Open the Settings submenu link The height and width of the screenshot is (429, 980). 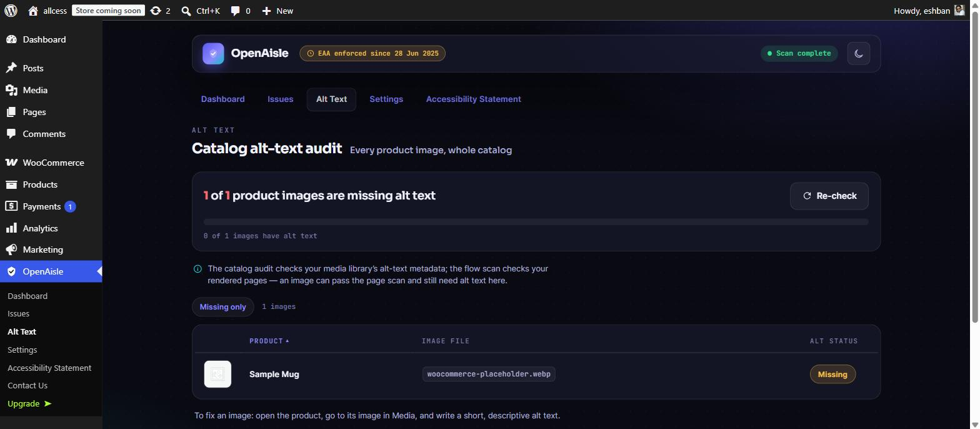(x=22, y=350)
